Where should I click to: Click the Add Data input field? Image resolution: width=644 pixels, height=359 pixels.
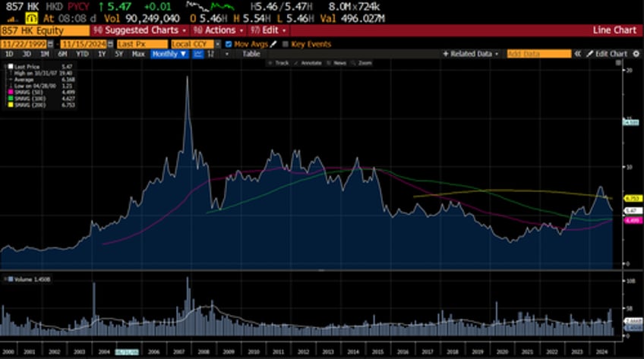[538, 55]
